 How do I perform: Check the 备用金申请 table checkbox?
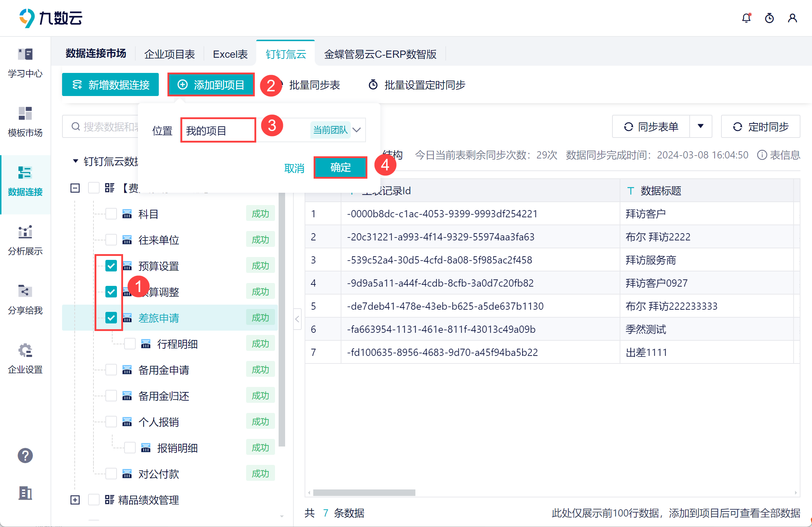pyautogui.click(x=111, y=370)
